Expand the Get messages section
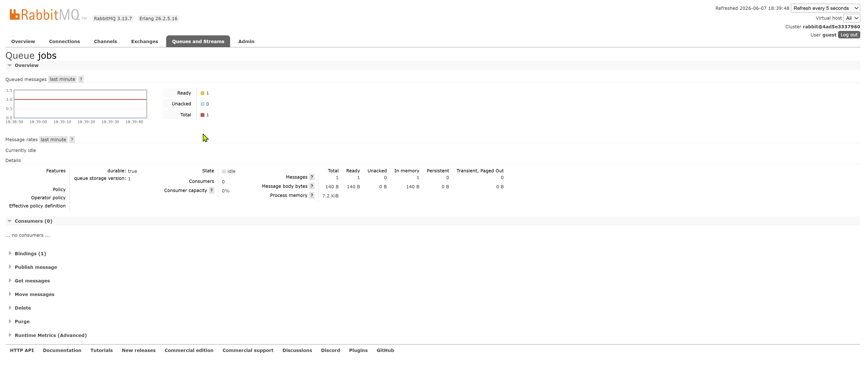 pos(32,281)
